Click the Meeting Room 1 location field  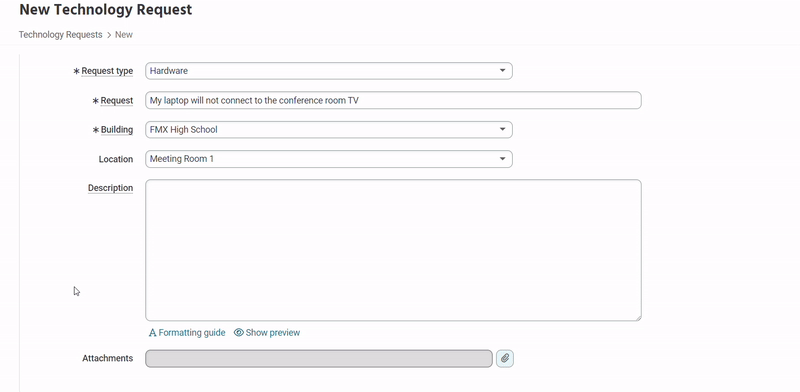click(x=329, y=159)
